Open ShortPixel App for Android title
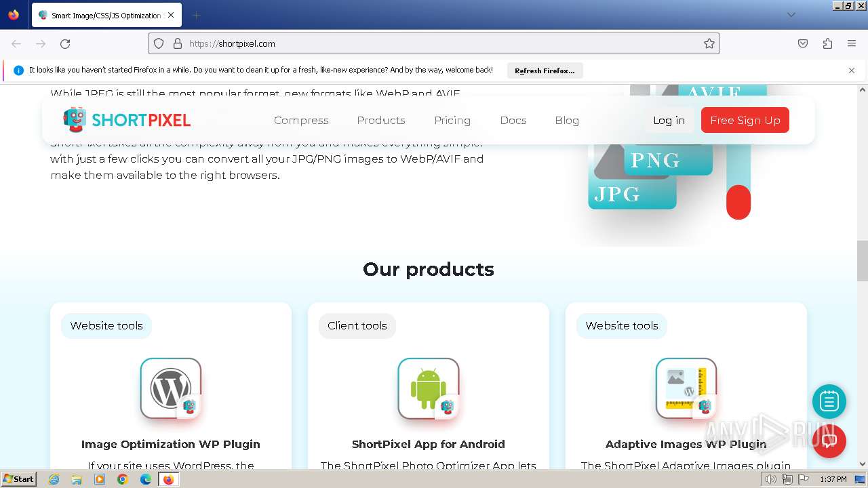This screenshot has width=868, height=488. (x=429, y=444)
